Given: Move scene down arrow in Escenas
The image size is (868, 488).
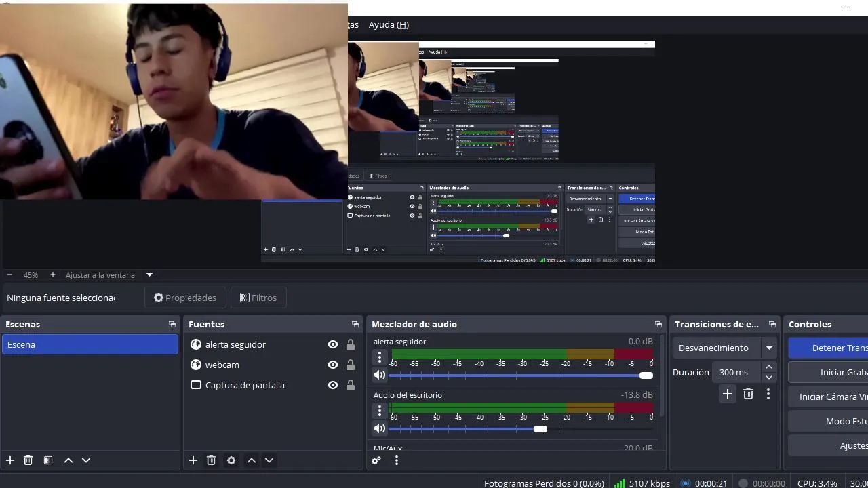Looking at the screenshot, I should pos(86,460).
